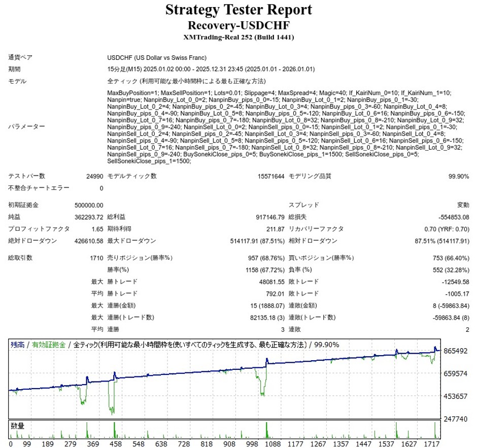
Task: Select the USDCHF currency pair description
Action: pos(157,57)
